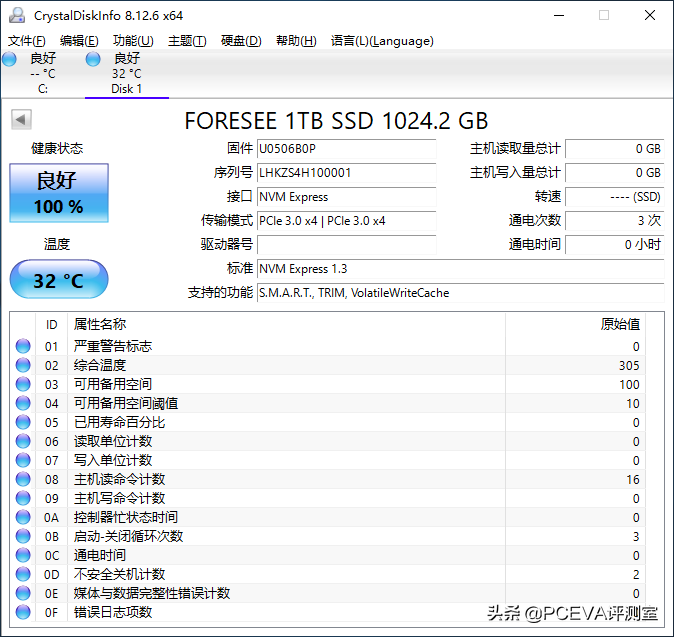Image resolution: width=674 pixels, height=637 pixels.
Task: Open the 编辑(E) menu
Action: pos(79,41)
